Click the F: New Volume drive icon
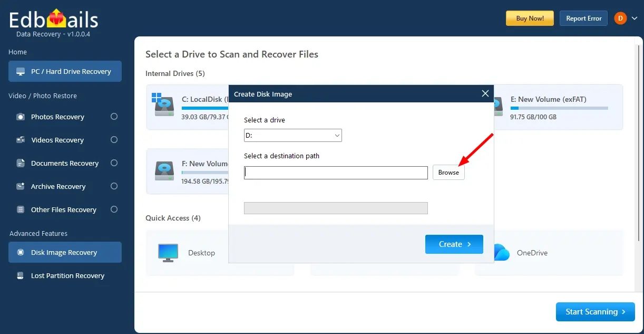This screenshot has height=334, width=644. (164, 171)
